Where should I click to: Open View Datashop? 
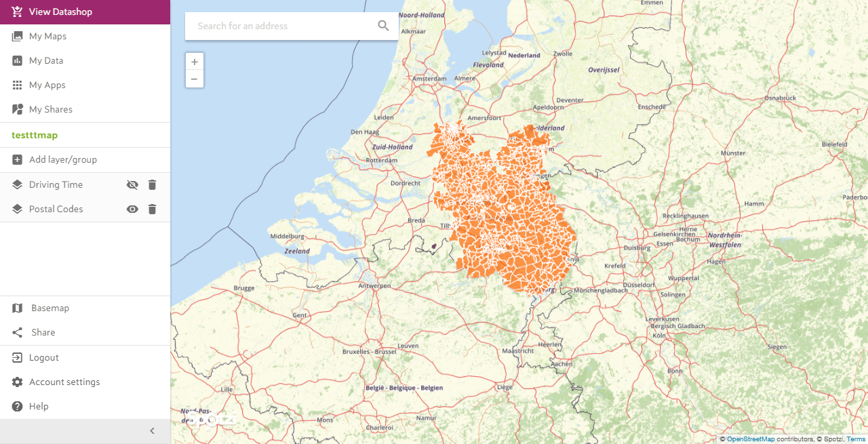coord(85,12)
